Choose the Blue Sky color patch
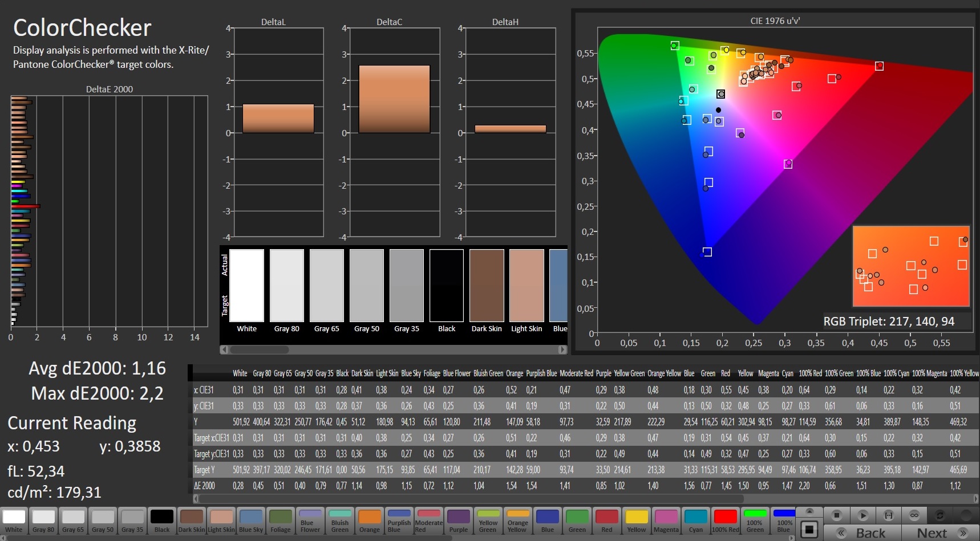This screenshot has width=980, height=541. [251, 520]
